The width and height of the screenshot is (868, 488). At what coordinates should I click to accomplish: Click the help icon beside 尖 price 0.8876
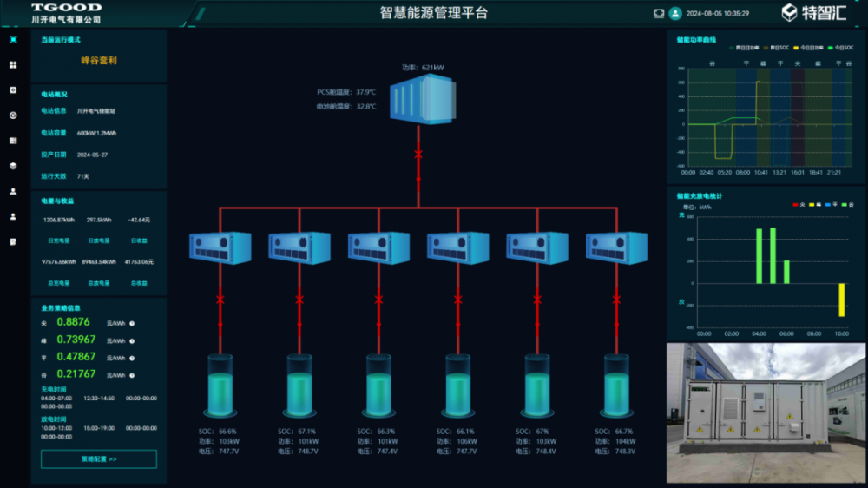coord(132,323)
